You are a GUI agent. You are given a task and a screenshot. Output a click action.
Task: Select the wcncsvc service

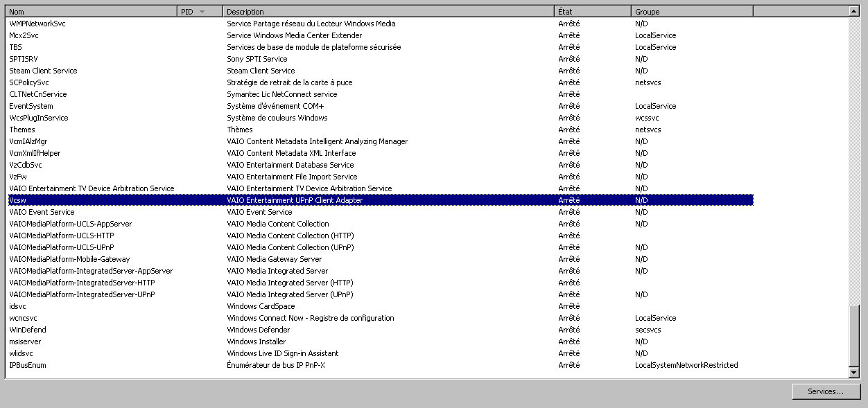(23, 318)
